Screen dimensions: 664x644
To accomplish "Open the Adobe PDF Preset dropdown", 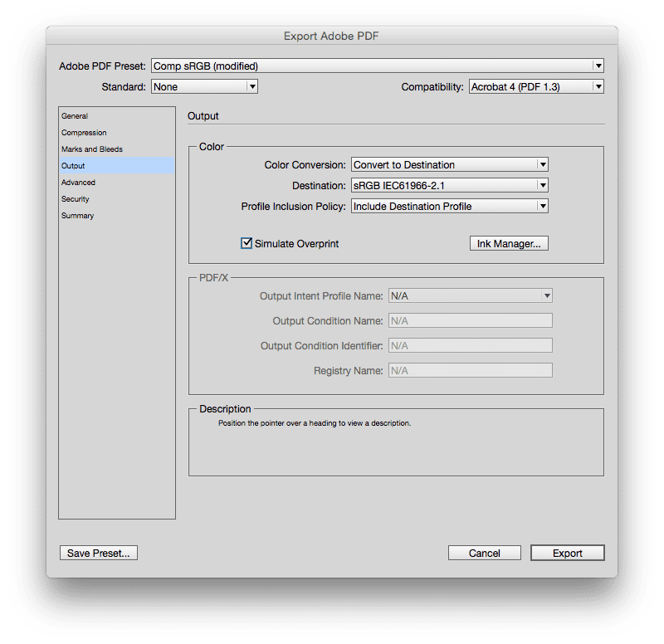I will (377, 66).
